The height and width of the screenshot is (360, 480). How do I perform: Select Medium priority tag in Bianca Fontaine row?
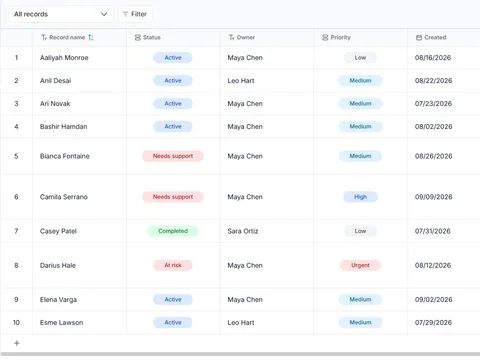pyautogui.click(x=360, y=156)
